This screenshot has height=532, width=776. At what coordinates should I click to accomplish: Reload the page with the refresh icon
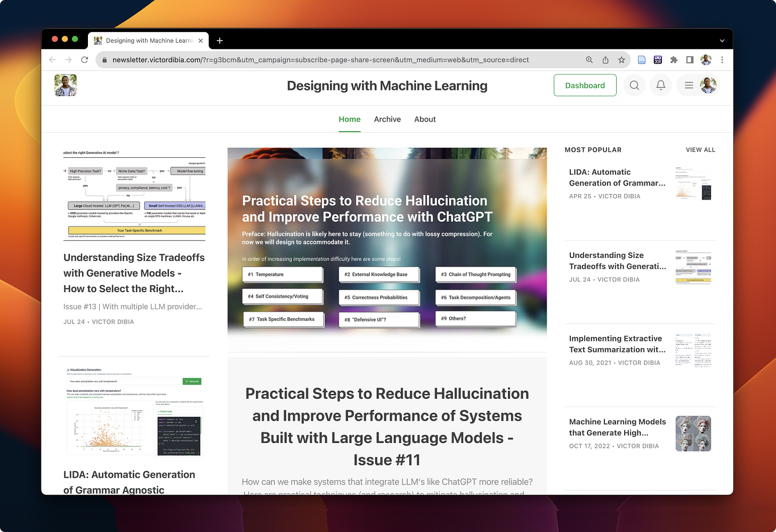coord(84,60)
